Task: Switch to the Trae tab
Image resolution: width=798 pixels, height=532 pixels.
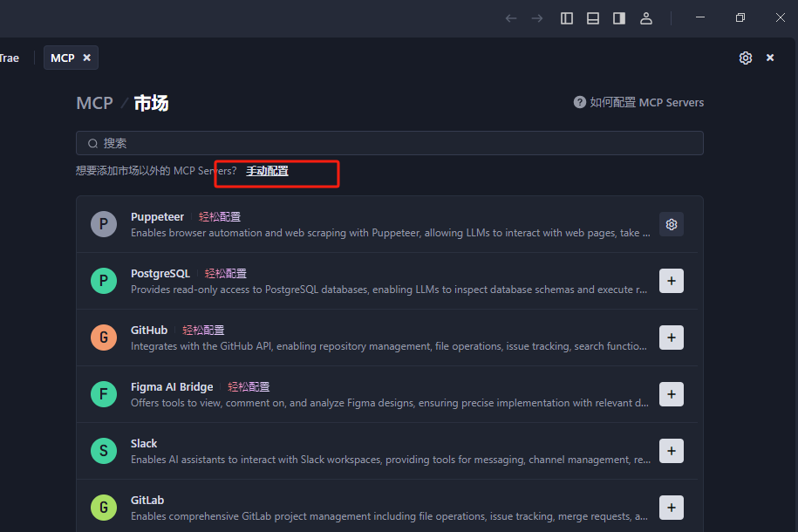Action: pos(10,58)
